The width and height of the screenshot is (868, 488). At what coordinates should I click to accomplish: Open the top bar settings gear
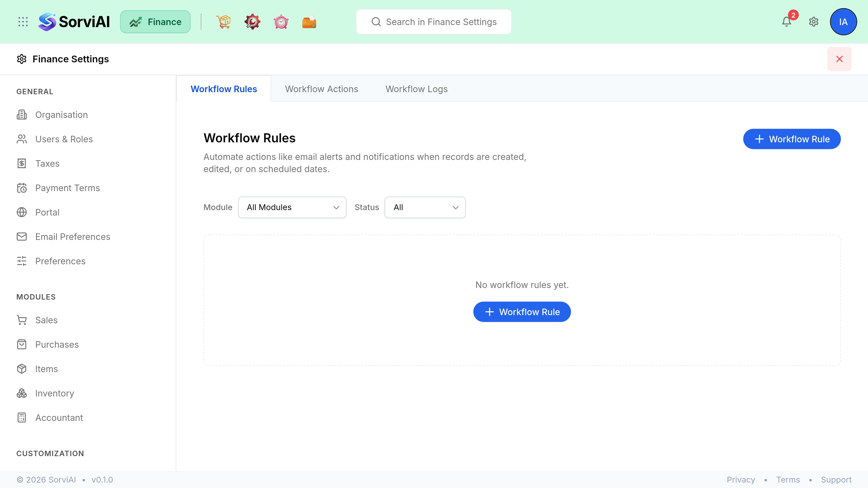tap(814, 22)
